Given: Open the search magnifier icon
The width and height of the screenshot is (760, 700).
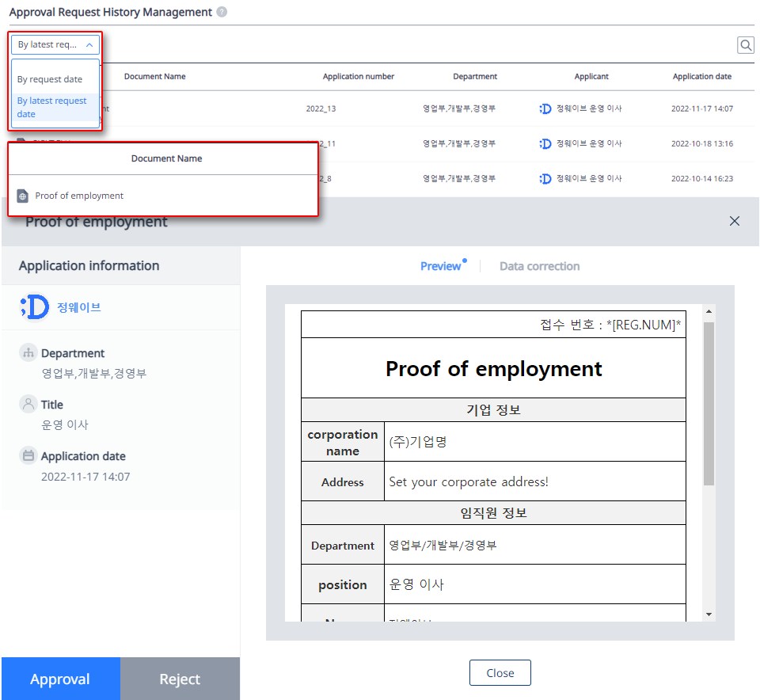Looking at the screenshot, I should coord(746,45).
